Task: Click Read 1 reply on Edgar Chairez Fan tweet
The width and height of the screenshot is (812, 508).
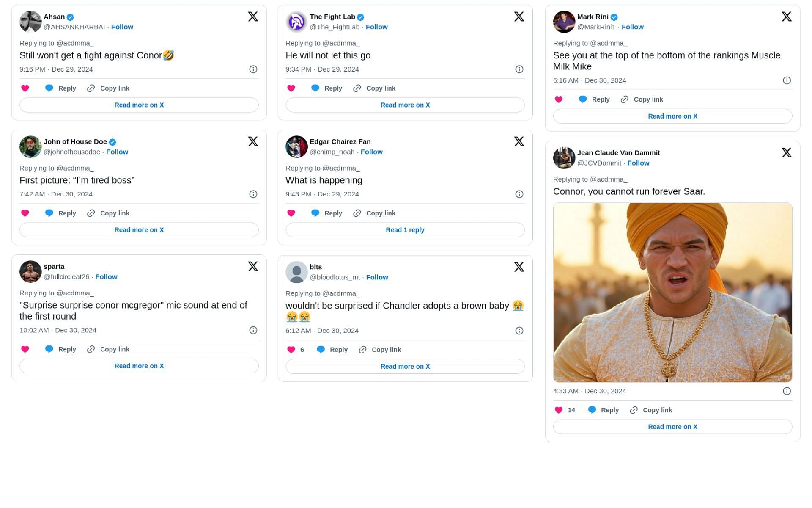Action: click(x=405, y=229)
